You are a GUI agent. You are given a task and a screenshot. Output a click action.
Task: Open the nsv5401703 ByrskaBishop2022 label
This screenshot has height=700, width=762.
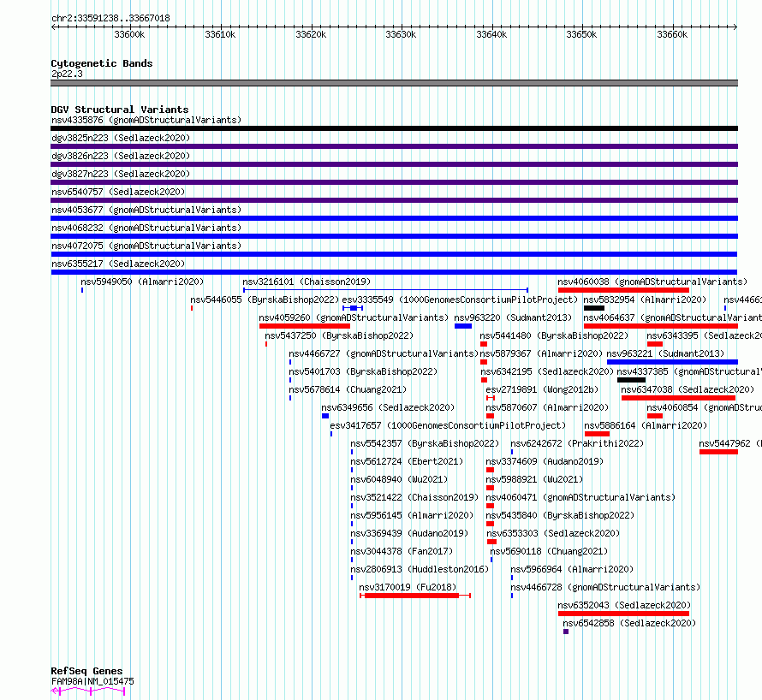pos(363,371)
